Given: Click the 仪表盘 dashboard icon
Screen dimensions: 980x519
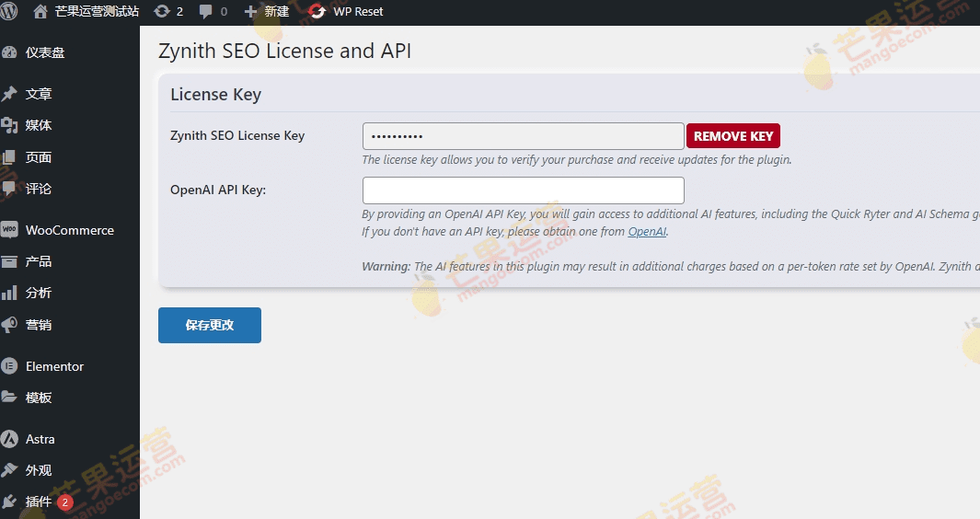Looking at the screenshot, I should [x=9, y=52].
